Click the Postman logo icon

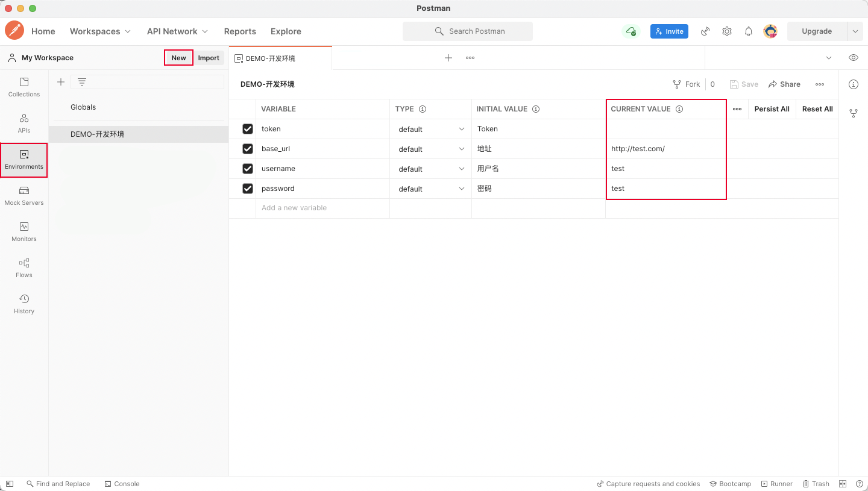tap(14, 31)
